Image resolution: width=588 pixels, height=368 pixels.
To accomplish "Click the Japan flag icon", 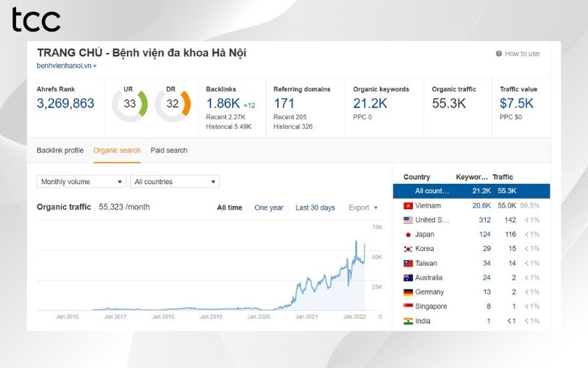I will click(x=408, y=235).
